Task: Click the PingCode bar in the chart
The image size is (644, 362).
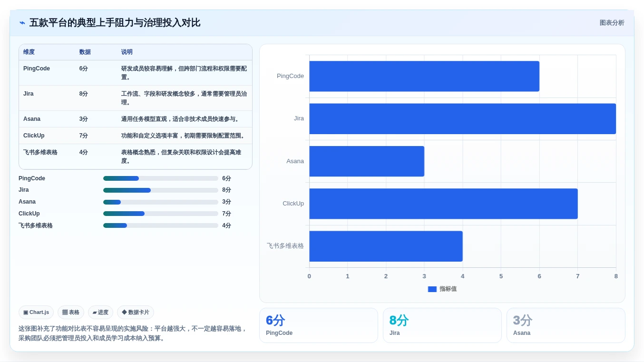Action: tap(424, 76)
